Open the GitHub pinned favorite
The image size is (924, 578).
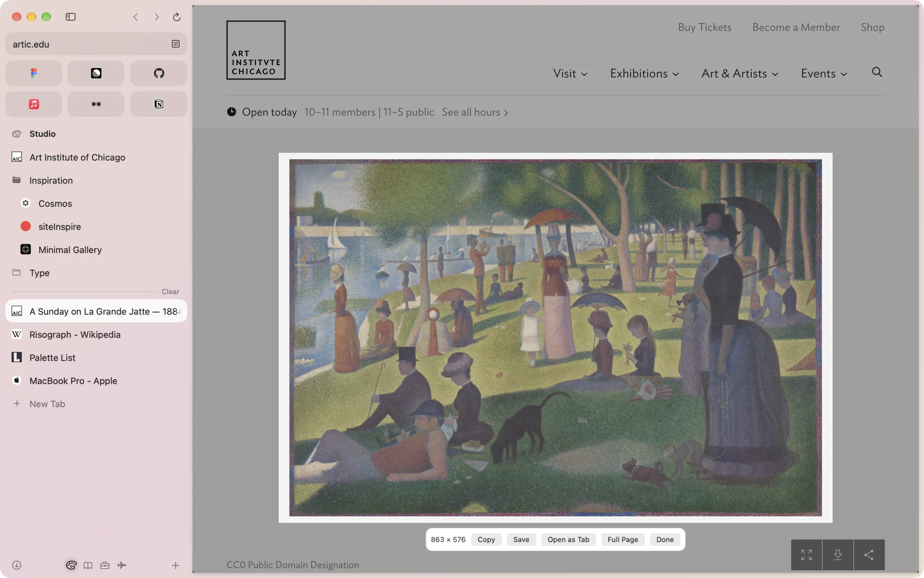point(159,73)
